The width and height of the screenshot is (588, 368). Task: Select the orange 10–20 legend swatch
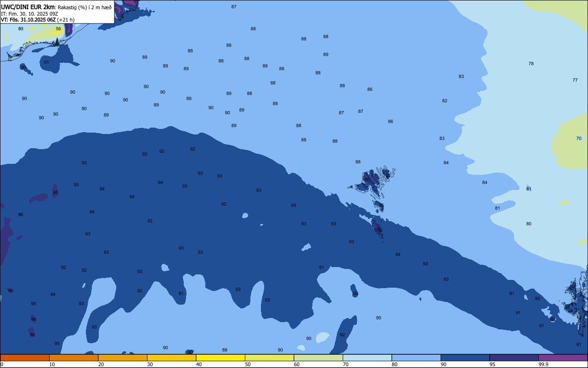coord(73,357)
